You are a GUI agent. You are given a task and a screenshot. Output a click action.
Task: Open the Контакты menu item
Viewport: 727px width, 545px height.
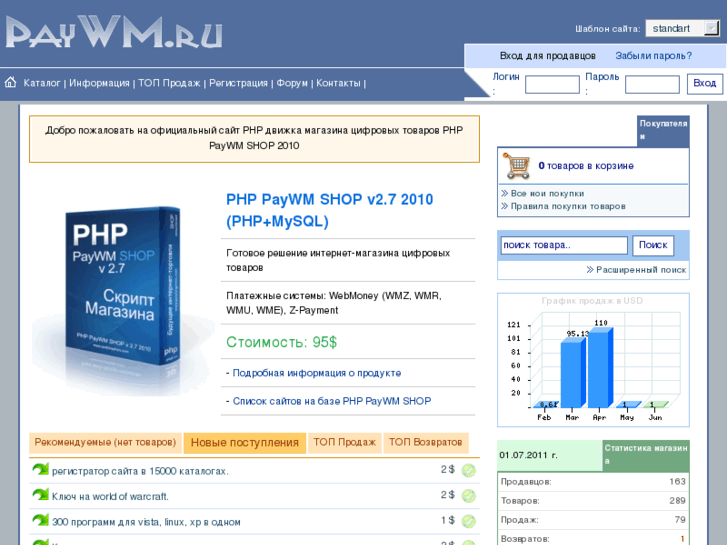tap(338, 83)
